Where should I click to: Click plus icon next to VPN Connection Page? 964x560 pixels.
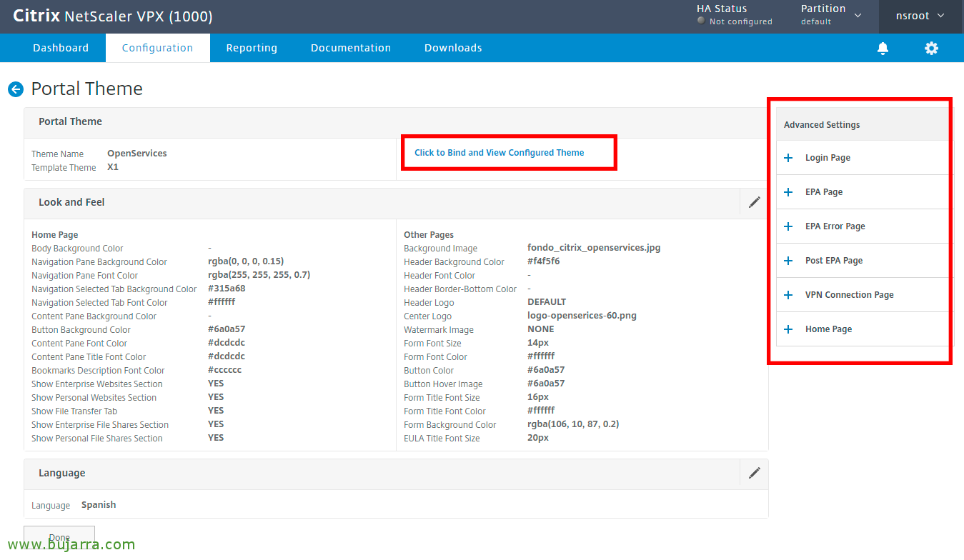click(x=788, y=295)
